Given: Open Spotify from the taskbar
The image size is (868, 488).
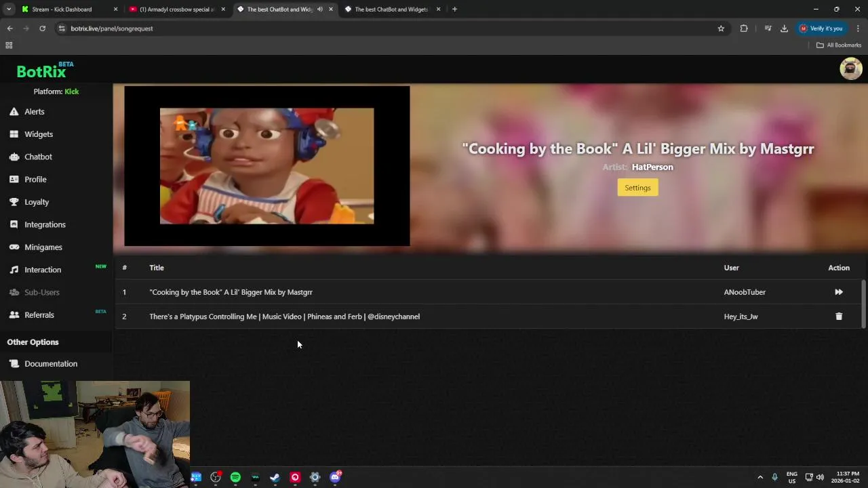Looking at the screenshot, I should coord(235,477).
